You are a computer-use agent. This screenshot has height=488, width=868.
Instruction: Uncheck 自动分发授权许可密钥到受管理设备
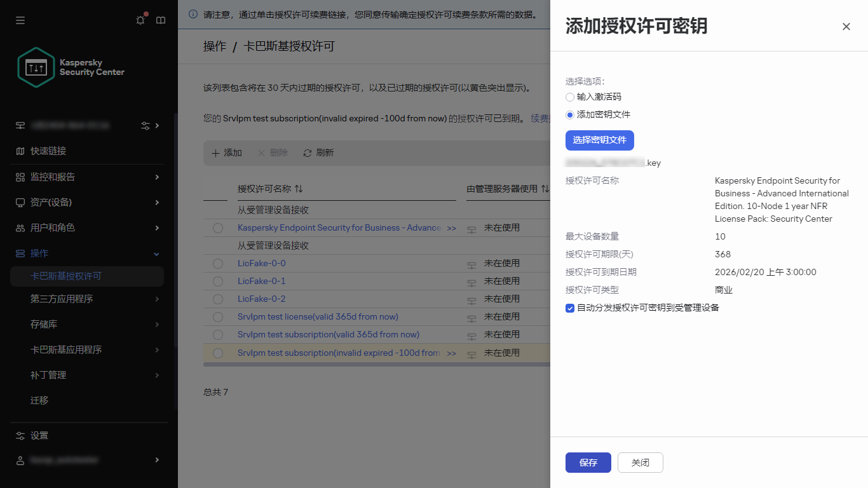point(569,307)
